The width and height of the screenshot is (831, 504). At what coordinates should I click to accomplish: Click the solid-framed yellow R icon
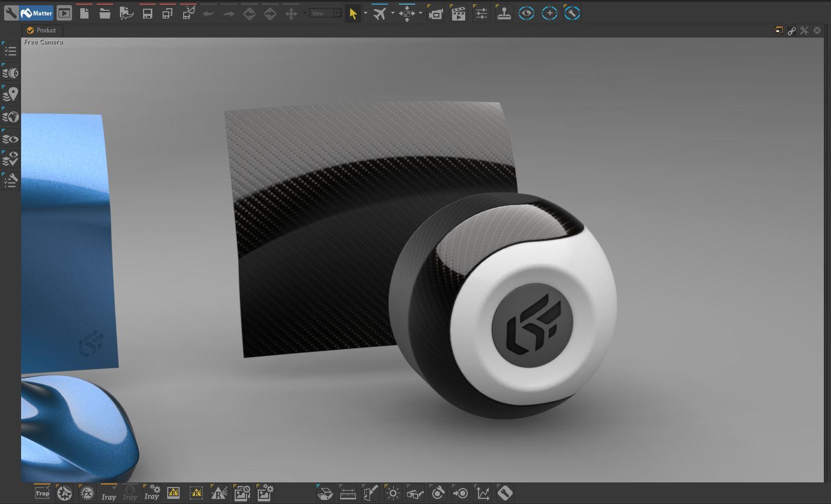pos(173,493)
